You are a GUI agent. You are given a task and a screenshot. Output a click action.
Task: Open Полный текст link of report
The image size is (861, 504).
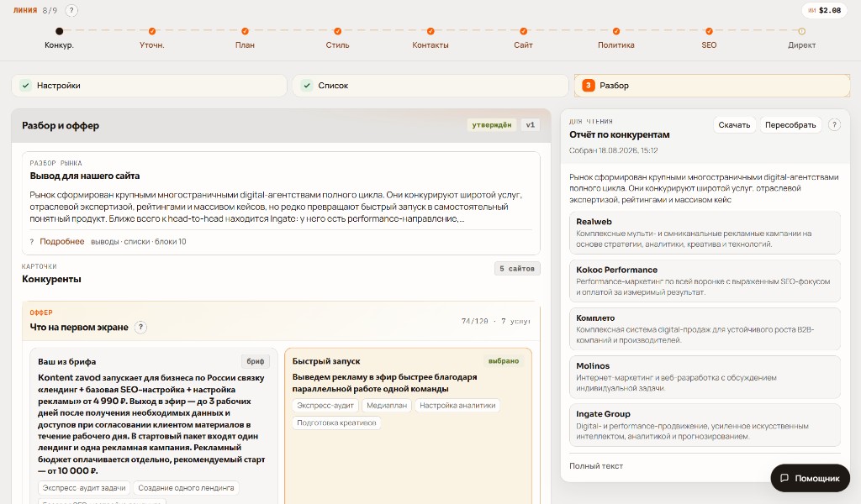pyautogui.click(x=596, y=466)
